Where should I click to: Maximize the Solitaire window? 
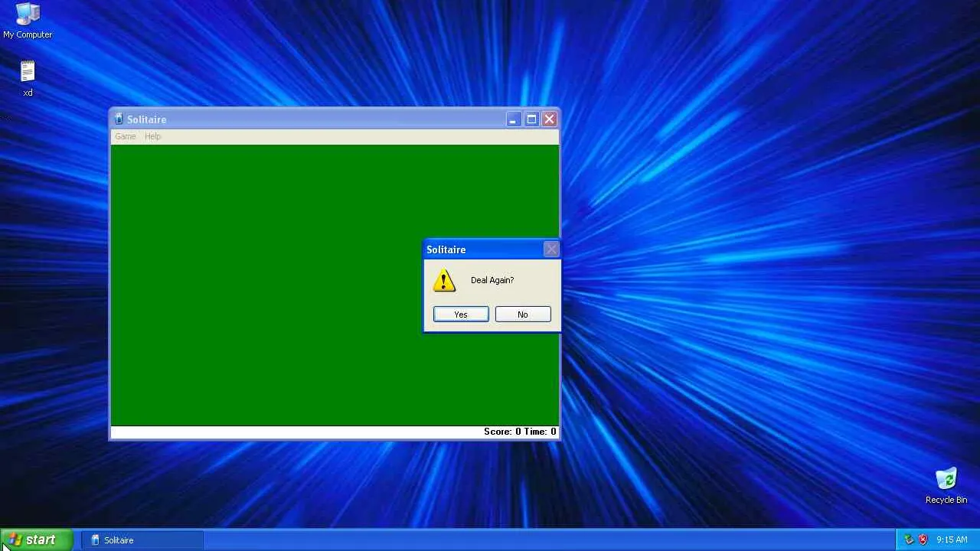(x=531, y=119)
